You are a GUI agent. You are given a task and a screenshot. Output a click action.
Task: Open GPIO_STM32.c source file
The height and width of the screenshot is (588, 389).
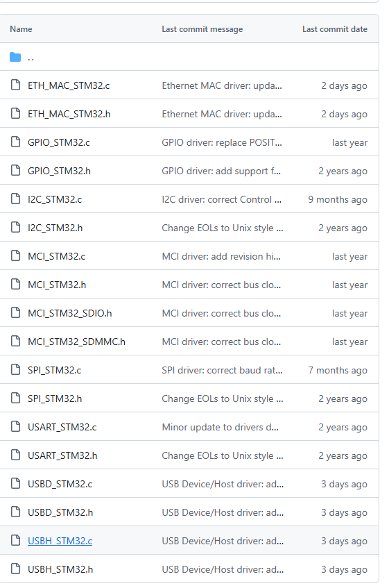click(x=59, y=142)
